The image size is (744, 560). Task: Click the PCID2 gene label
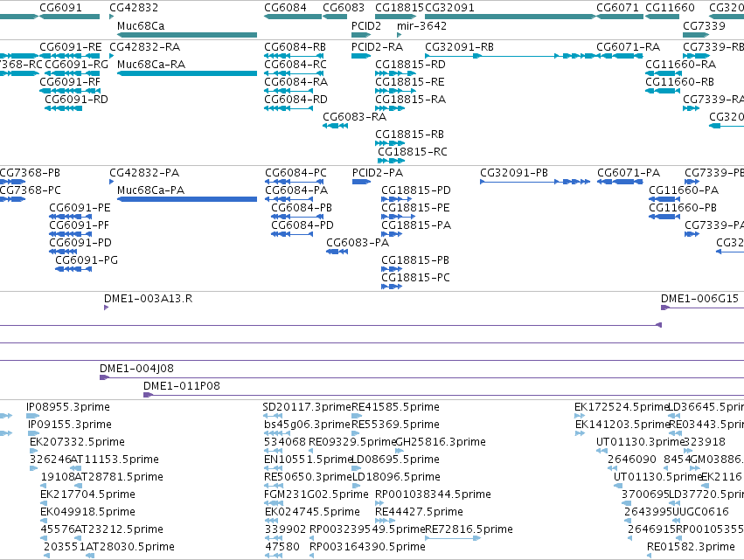coord(365,25)
